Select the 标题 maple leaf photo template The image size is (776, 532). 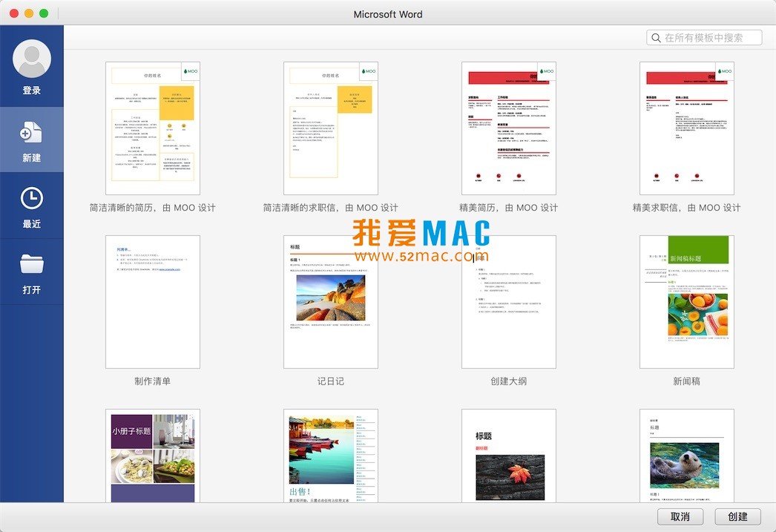[509, 456]
